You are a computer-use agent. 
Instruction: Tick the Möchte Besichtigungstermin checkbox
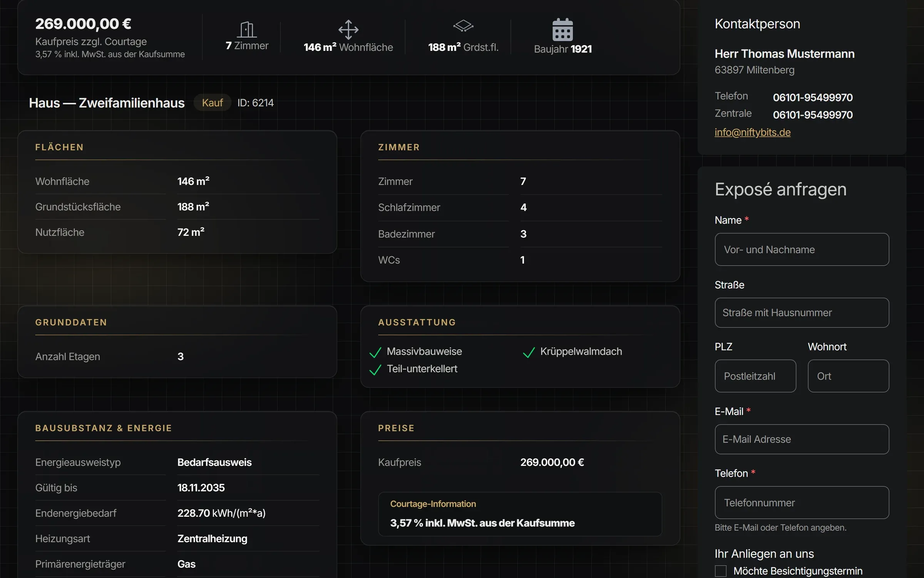point(720,571)
